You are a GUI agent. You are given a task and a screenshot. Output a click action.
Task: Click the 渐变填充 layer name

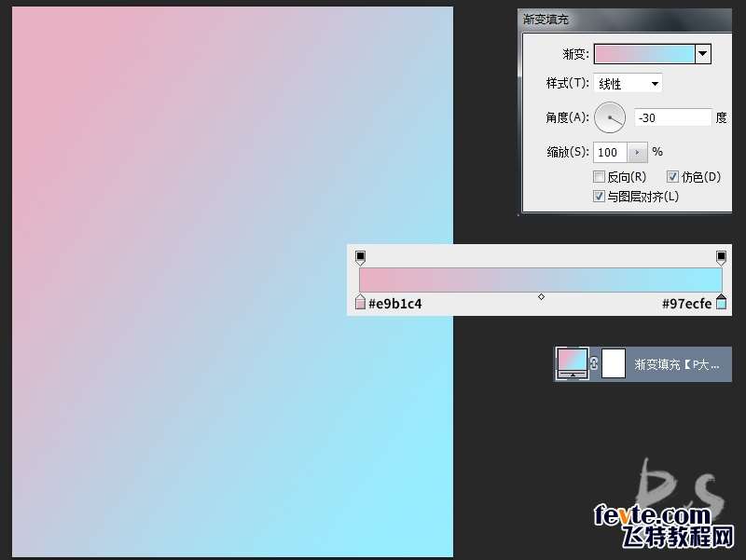click(677, 364)
